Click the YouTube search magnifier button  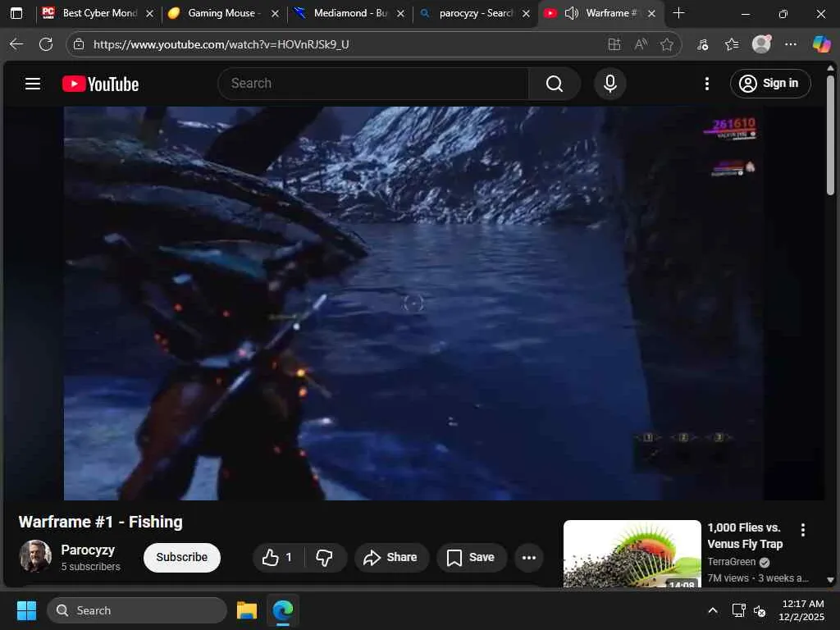[555, 84]
